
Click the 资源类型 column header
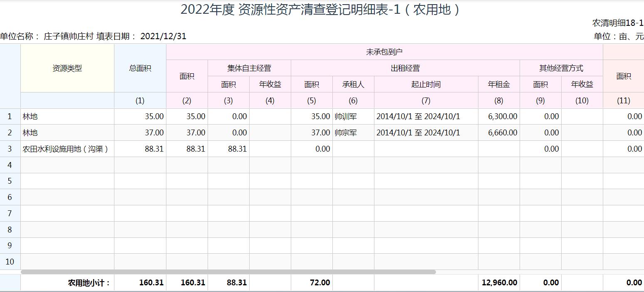coord(67,68)
